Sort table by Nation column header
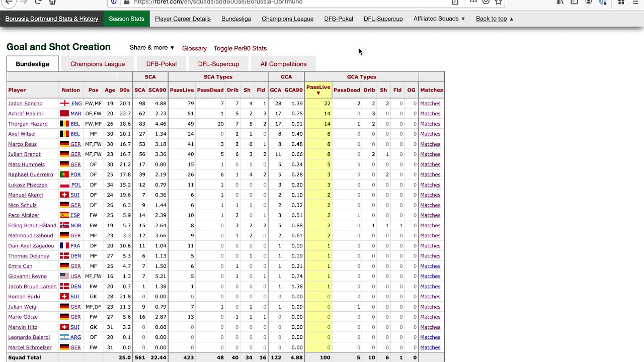The height and width of the screenshot is (362, 644). coord(71,90)
